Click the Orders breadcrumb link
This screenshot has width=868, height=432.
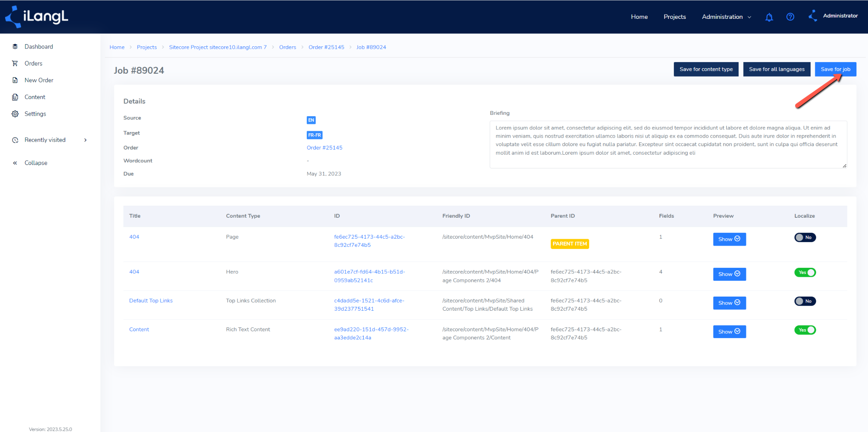click(x=287, y=47)
